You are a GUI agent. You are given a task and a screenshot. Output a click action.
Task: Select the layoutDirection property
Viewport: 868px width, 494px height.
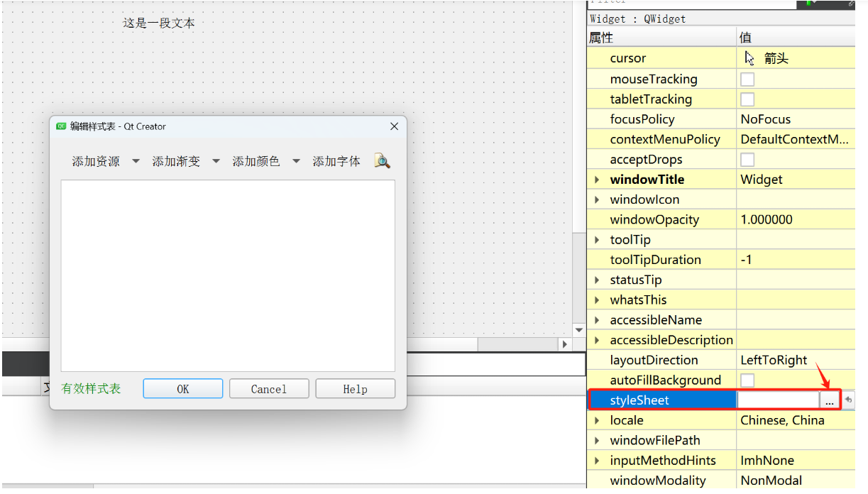(654, 360)
